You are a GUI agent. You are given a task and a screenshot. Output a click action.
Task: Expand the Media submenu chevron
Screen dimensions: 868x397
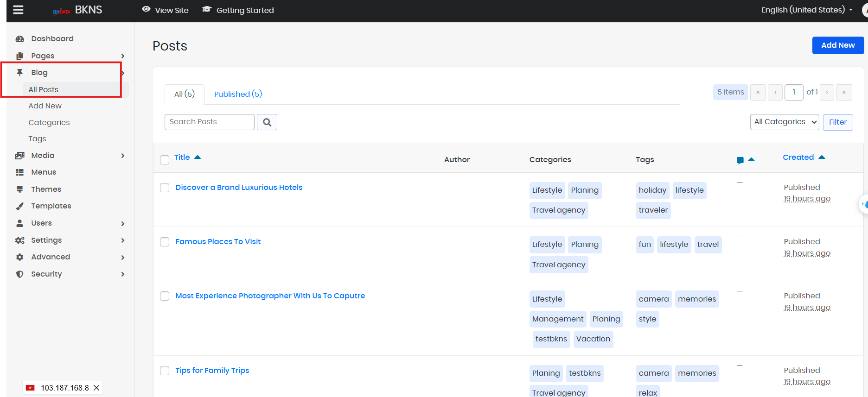coord(123,156)
